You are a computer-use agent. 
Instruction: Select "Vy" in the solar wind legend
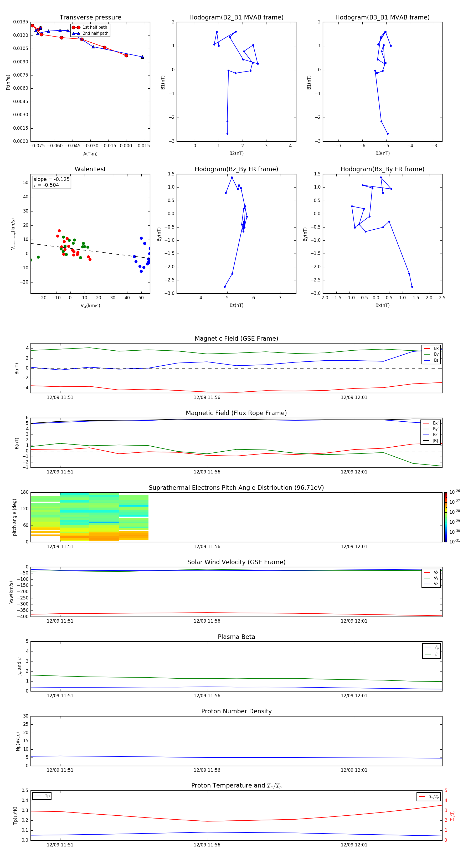coord(431,578)
